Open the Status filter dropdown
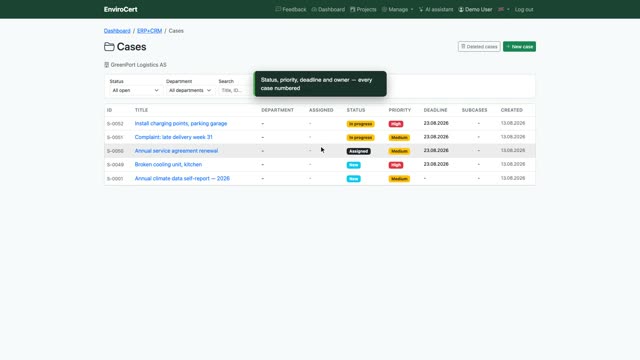640x360 pixels. pyautogui.click(x=135, y=90)
